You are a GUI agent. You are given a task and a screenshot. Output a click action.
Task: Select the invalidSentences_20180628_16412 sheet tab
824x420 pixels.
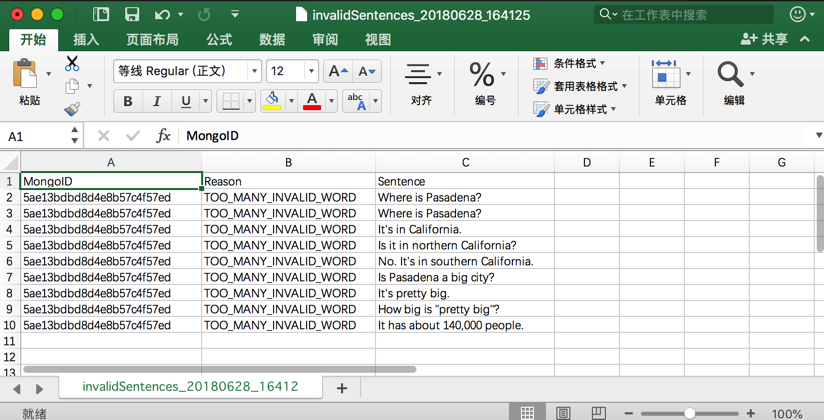coord(190,386)
